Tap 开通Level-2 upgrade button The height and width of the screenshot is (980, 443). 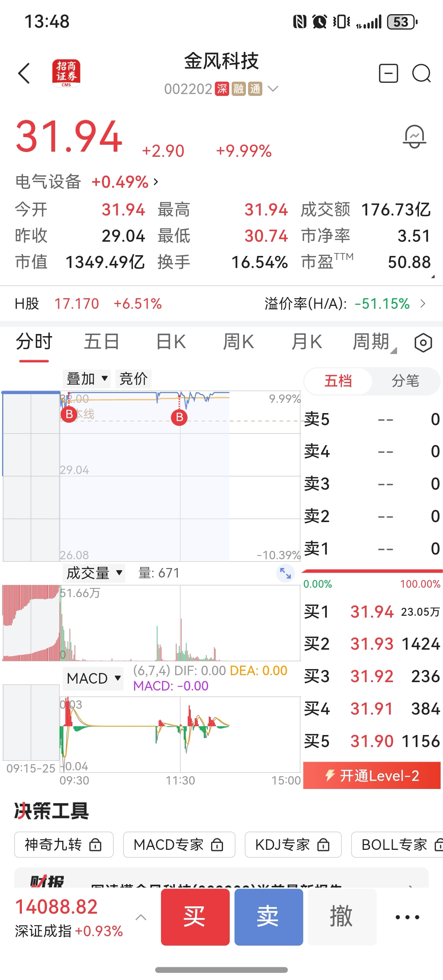coord(372,775)
